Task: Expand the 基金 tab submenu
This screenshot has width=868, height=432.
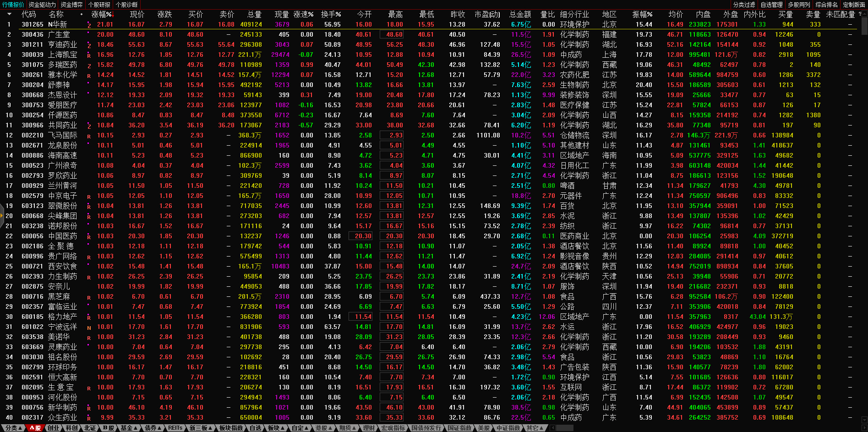Action: [129, 428]
